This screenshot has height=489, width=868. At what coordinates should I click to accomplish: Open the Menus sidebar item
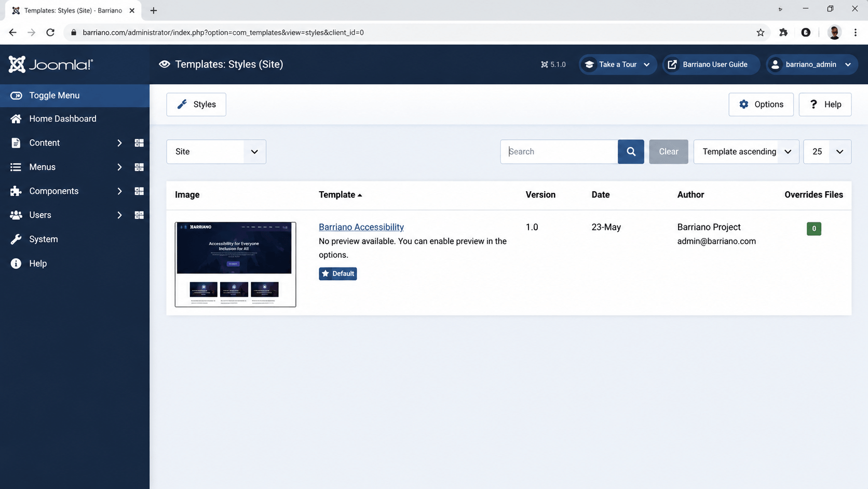(42, 167)
